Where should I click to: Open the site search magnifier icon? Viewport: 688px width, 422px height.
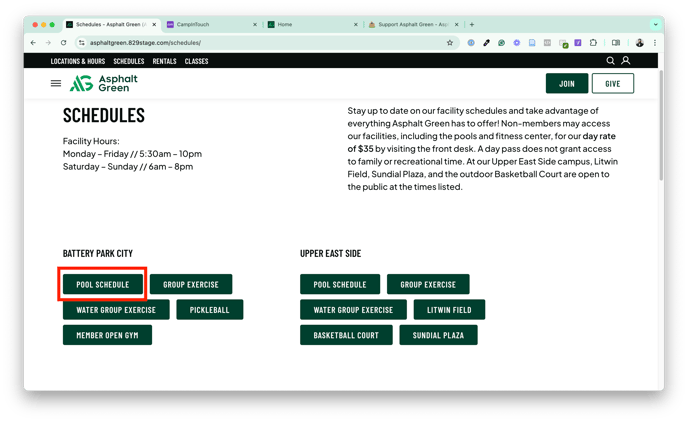coord(610,61)
